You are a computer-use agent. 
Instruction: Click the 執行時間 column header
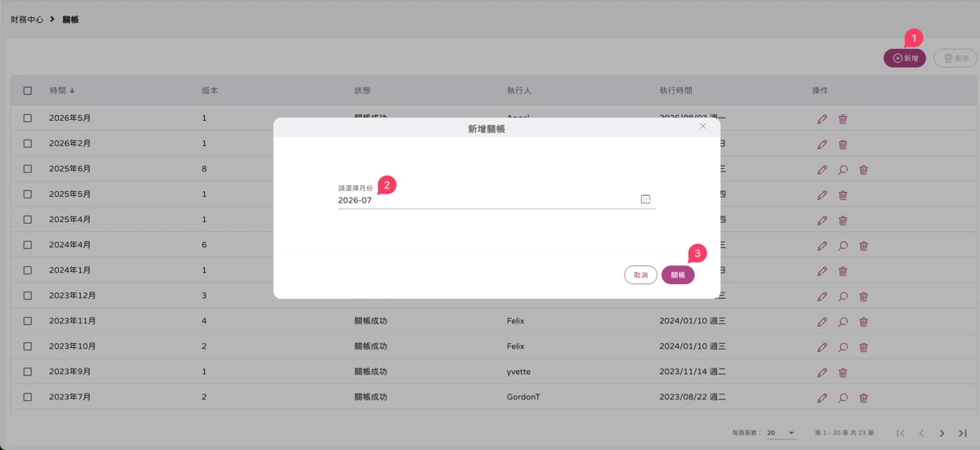(676, 91)
